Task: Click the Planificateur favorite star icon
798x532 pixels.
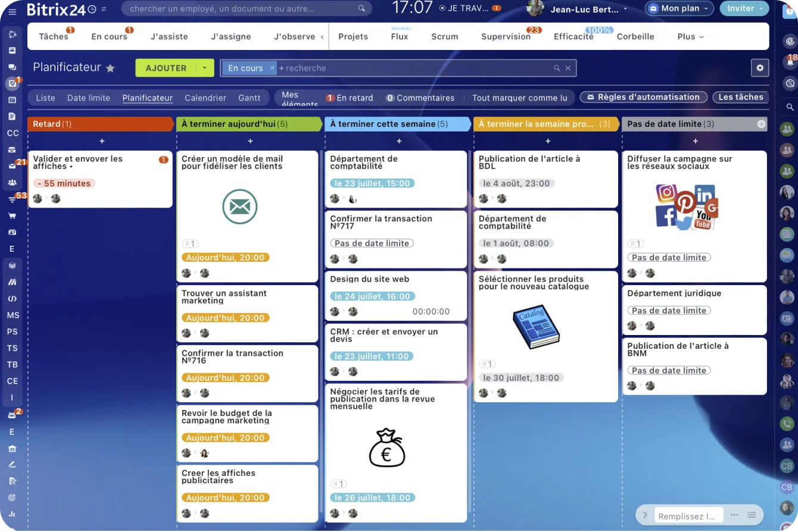Action: tap(110, 68)
